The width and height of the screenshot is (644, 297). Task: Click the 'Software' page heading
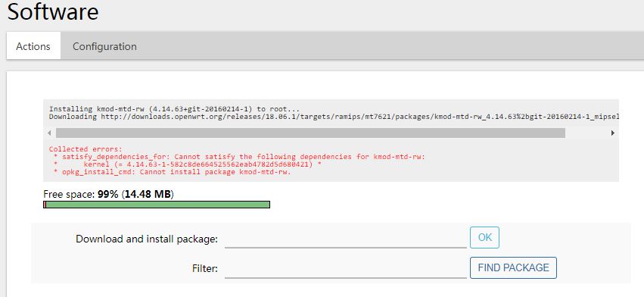click(x=53, y=11)
